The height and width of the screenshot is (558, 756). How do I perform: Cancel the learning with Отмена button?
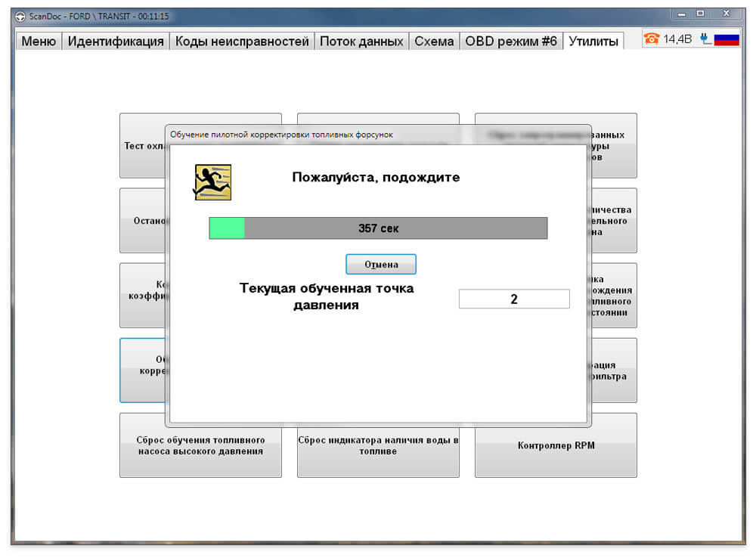(381, 265)
